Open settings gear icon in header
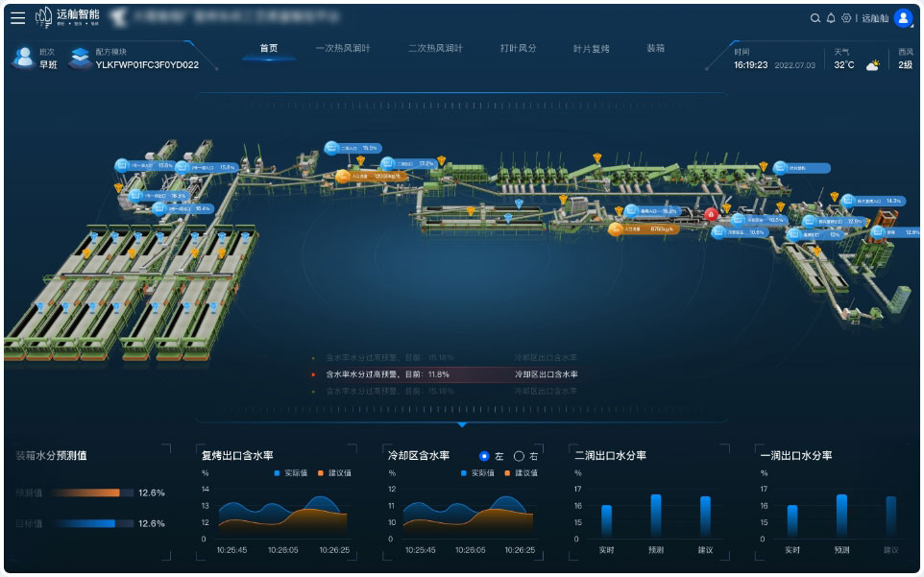Image resolution: width=924 pixels, height=577 pixels. pos(846,18)
